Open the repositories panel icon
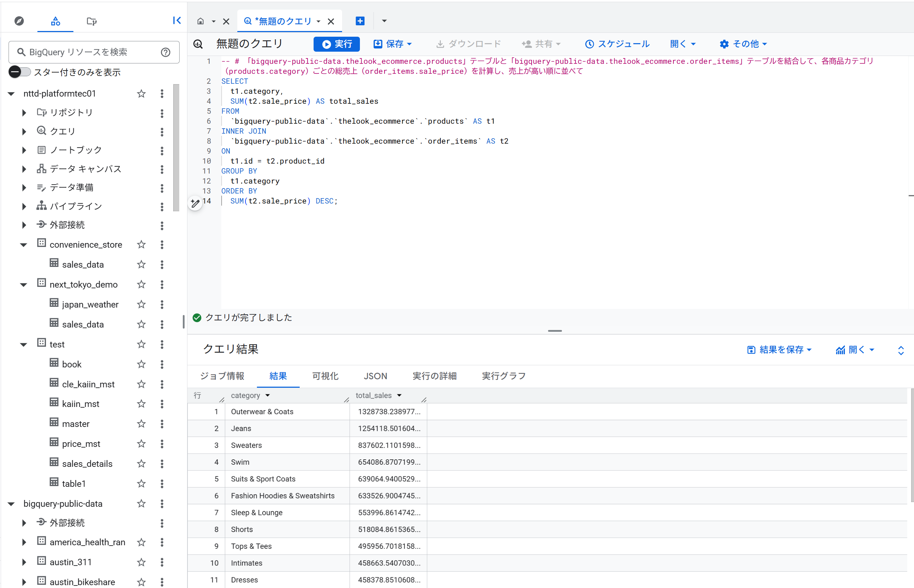914x588 pixels. click(91, 21)
